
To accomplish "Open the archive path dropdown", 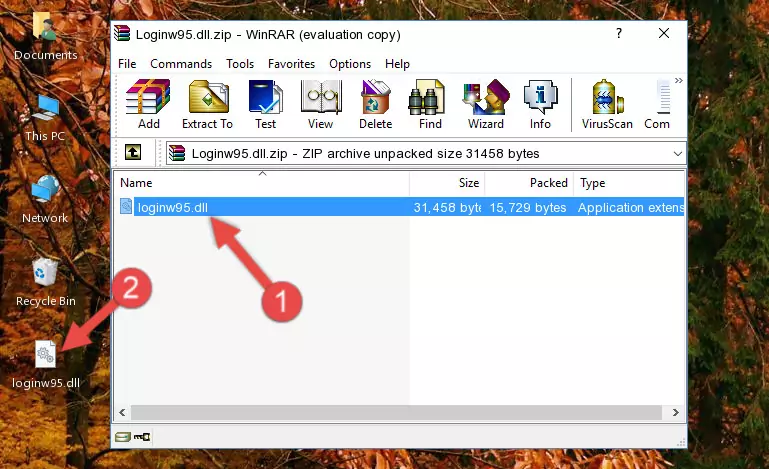I will (x=677, y=154).
